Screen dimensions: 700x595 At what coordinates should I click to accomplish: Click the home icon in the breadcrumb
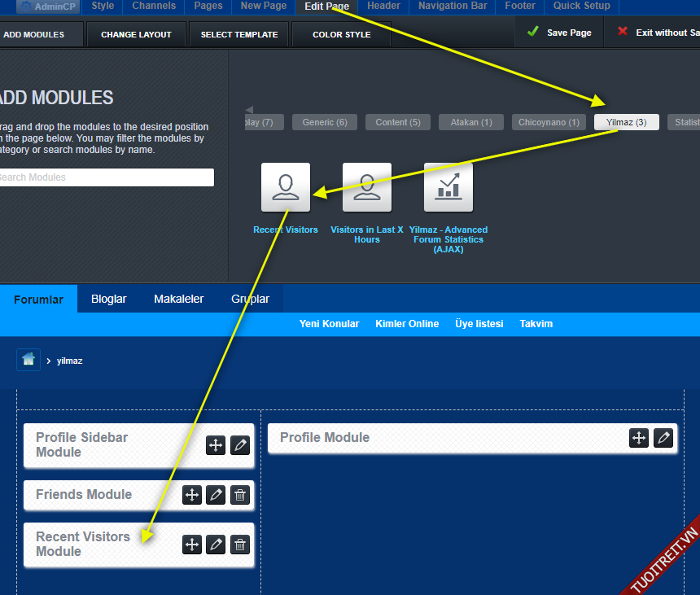(x=28, y=360)
